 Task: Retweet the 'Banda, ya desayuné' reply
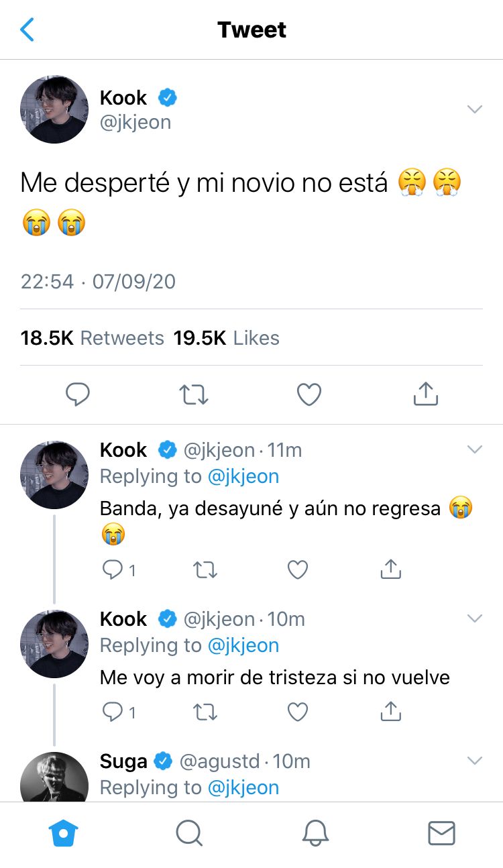[x=205, y=570]
